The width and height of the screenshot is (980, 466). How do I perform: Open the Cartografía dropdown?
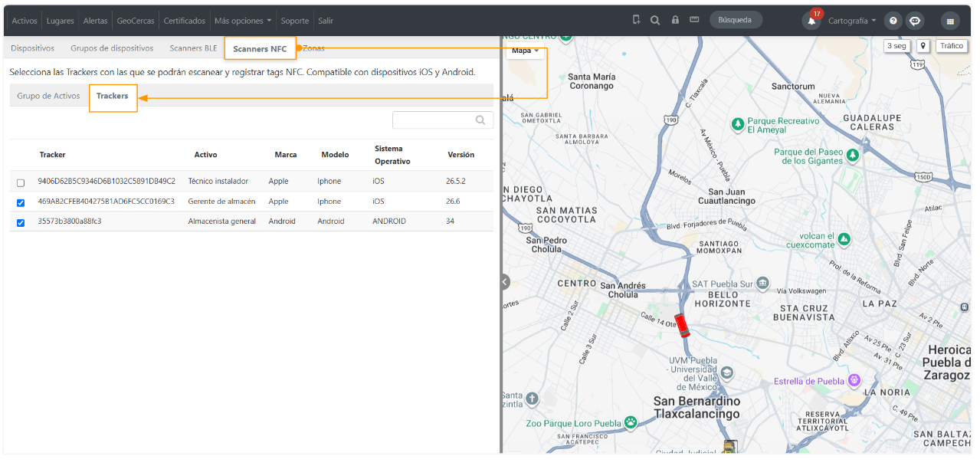tap(852, 21)
